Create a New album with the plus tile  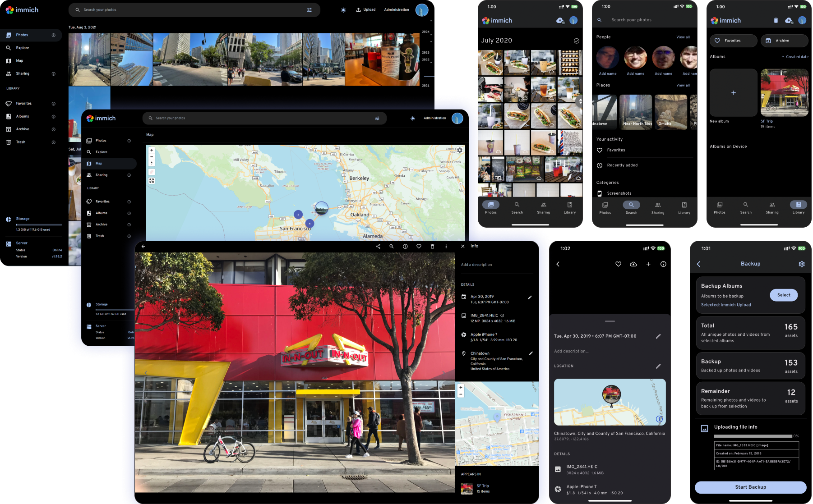point(734,93)
